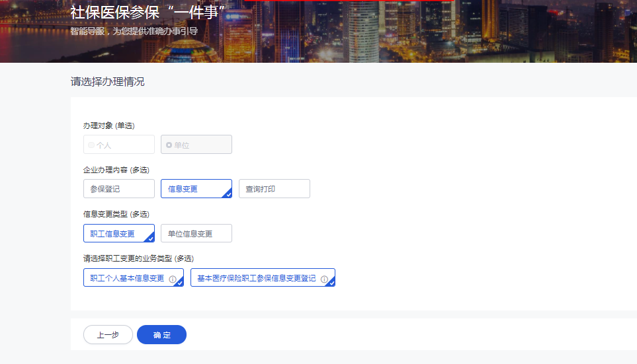Image resolution: width=637 pixels, height=364 pixels.
Task: Deselect the 信息变更 option
Action: (192, 189)
